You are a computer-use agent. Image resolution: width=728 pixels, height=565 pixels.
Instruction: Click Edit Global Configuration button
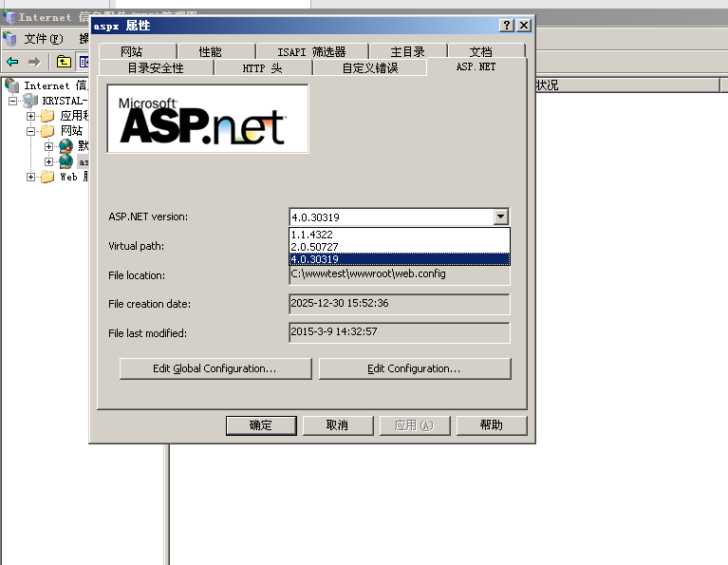click(x=215, y=368)
